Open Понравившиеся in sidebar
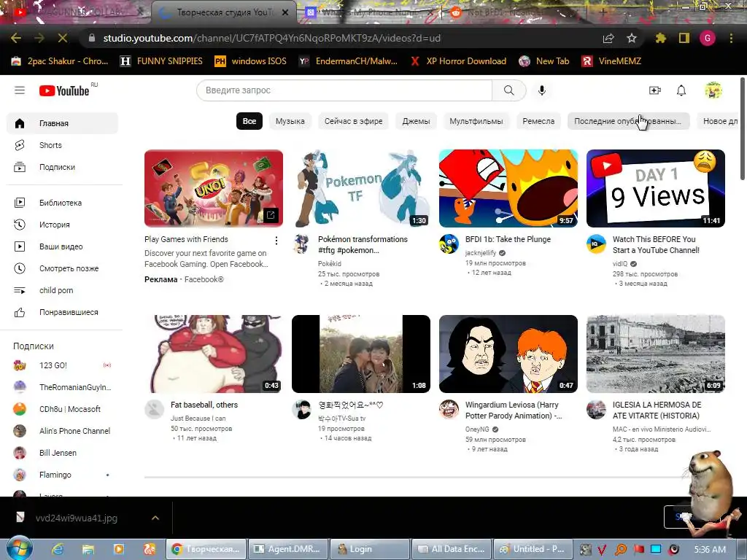The width and height of the screenshot is (747, 560). pyautogui.click(x=63, y=312)
